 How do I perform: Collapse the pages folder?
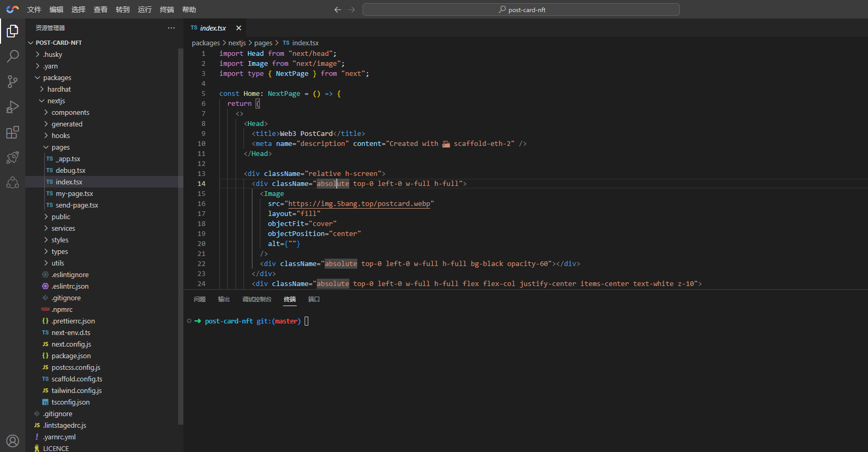[x=104, y=147]
